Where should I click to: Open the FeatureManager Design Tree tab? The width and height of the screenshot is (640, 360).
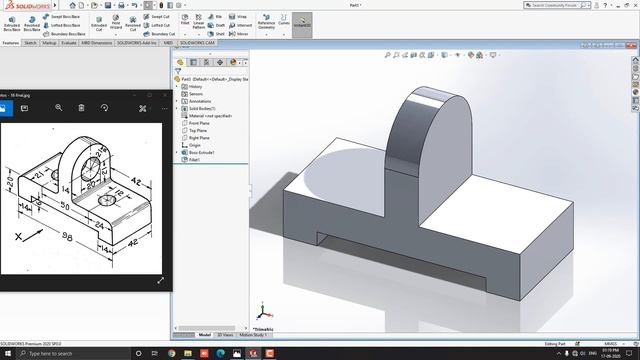180,62
